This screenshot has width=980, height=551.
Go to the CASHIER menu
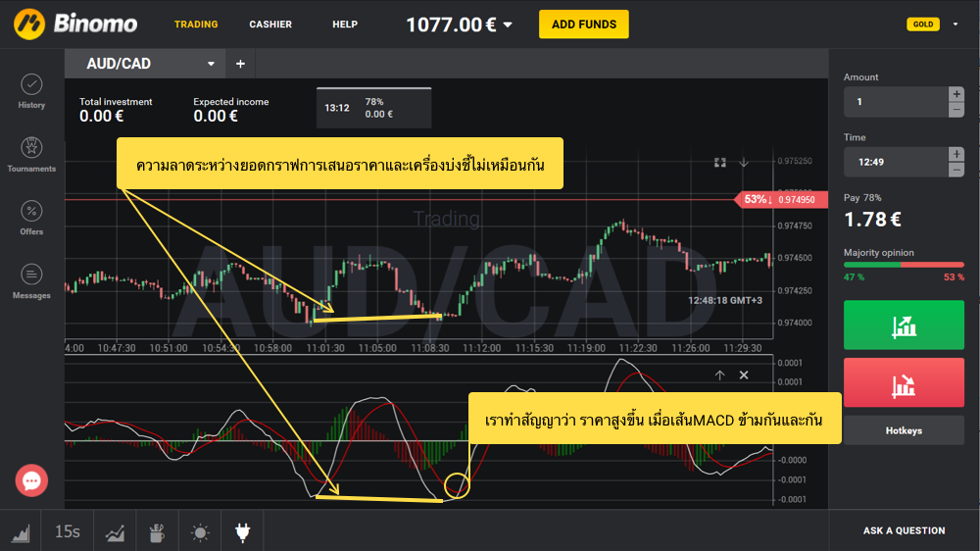pyautogui.click(x=270, y=25)
